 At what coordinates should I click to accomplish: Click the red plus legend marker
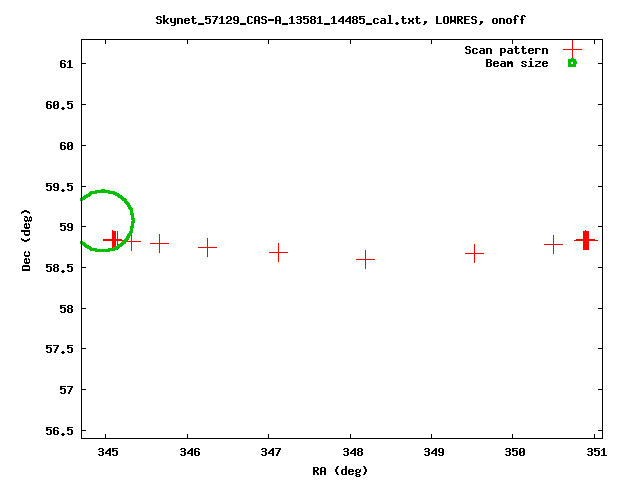[572, 49]
